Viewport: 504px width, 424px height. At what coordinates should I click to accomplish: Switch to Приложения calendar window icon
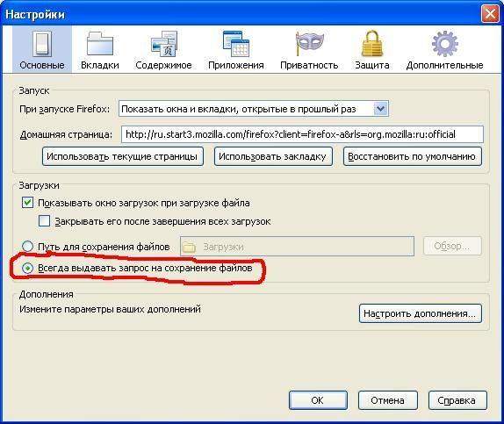tap(236, 44)
